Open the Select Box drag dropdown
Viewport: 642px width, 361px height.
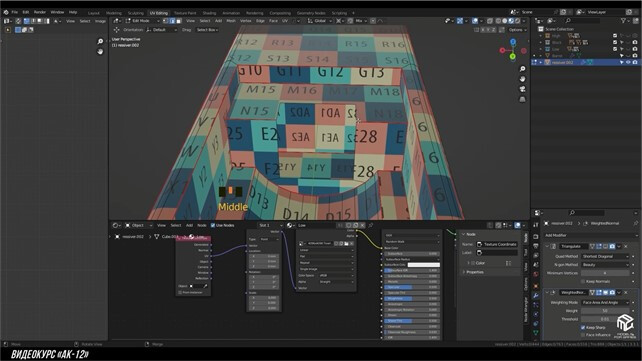point(207,30)
